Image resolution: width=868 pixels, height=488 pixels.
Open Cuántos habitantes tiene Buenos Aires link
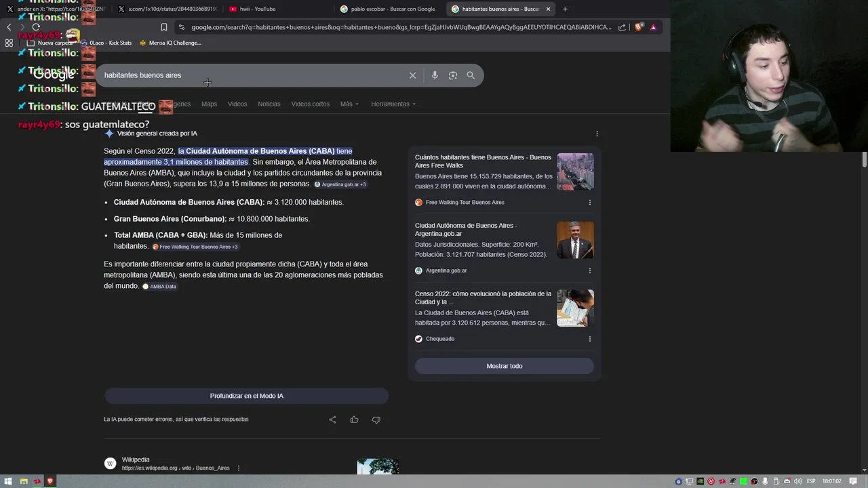click(483, 161)
